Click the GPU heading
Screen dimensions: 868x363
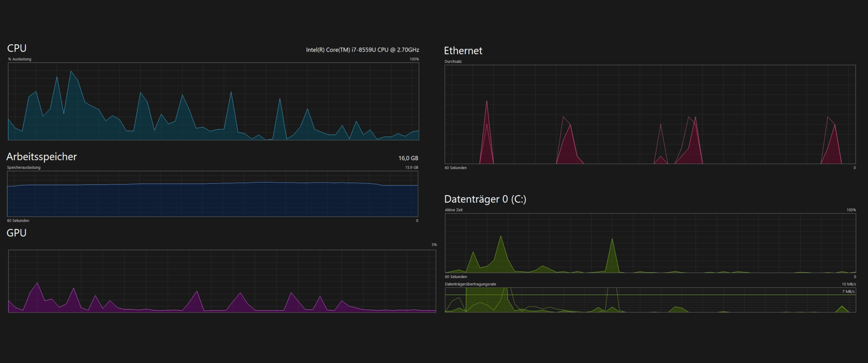(x=16, y=233)
